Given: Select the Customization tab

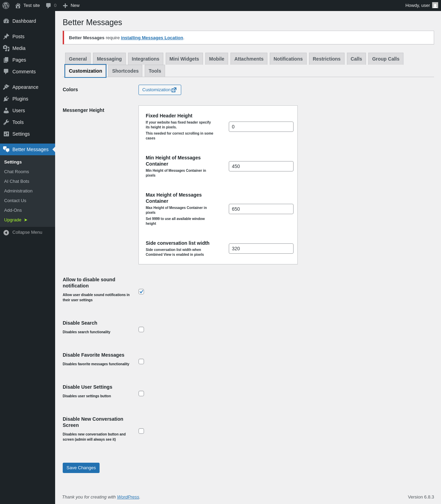Looking at the screenshot, I should click(x=85, y=71).
